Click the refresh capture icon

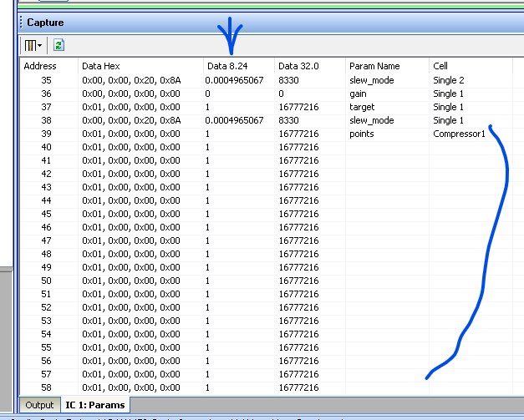59,45
